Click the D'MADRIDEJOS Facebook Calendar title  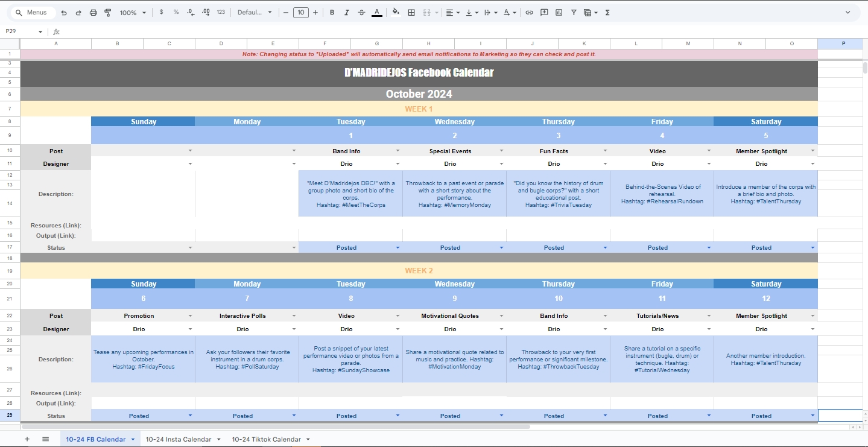pyautogui.click(x=419, y=72)
